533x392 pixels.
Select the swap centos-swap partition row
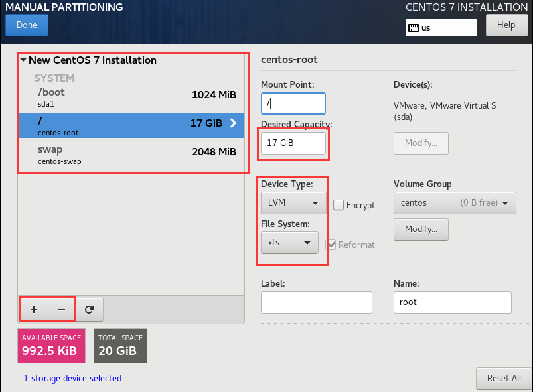pyautogui.click(x=131, y=155)
